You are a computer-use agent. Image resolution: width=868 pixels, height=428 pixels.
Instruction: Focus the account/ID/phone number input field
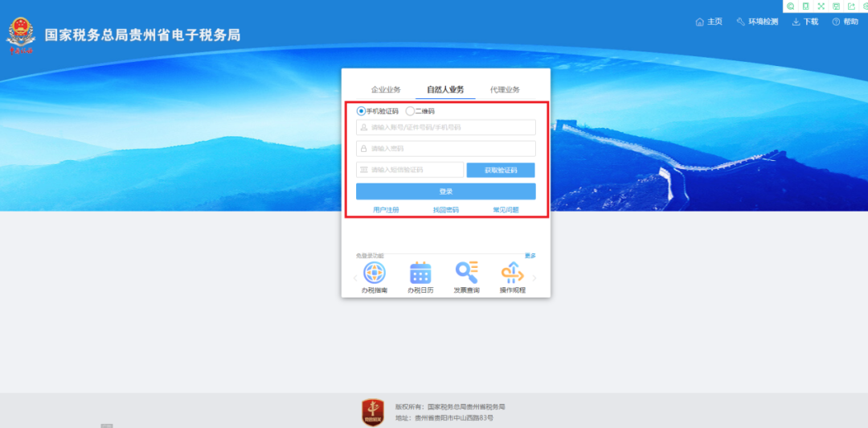tap(445, 127)
